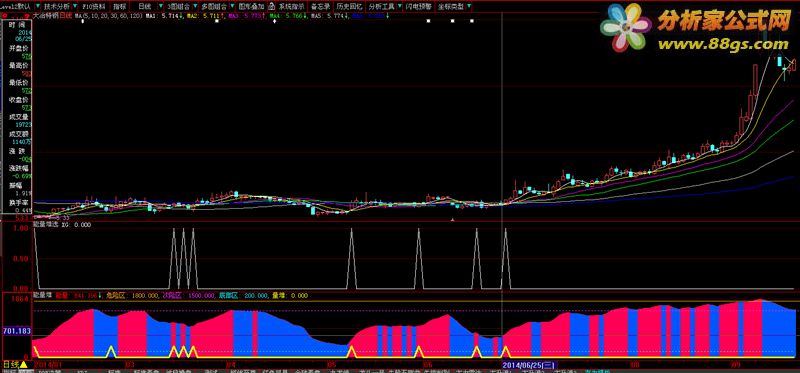Viewport: 800px width, 373px height.
Task: Expand the 3图组合 layout dropdown arrow
Action: (194, 7)
